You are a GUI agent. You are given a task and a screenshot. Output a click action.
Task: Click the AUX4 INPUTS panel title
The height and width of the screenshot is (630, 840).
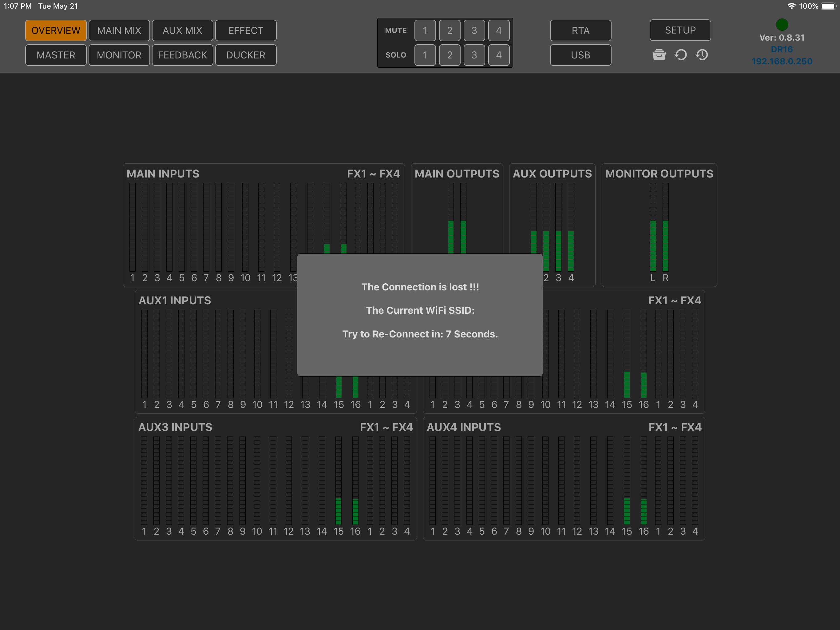click(x=464, y=427)
